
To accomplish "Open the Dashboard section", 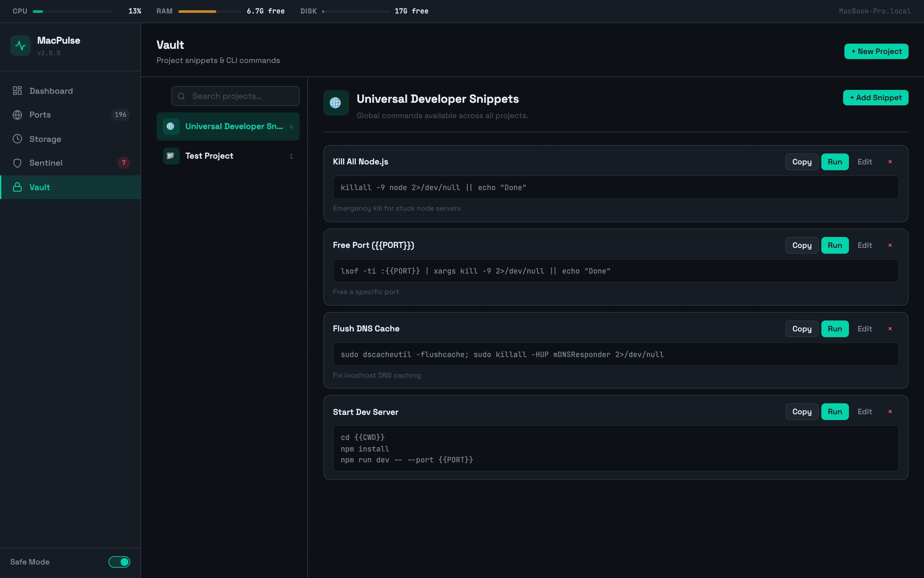I will 71,91.
